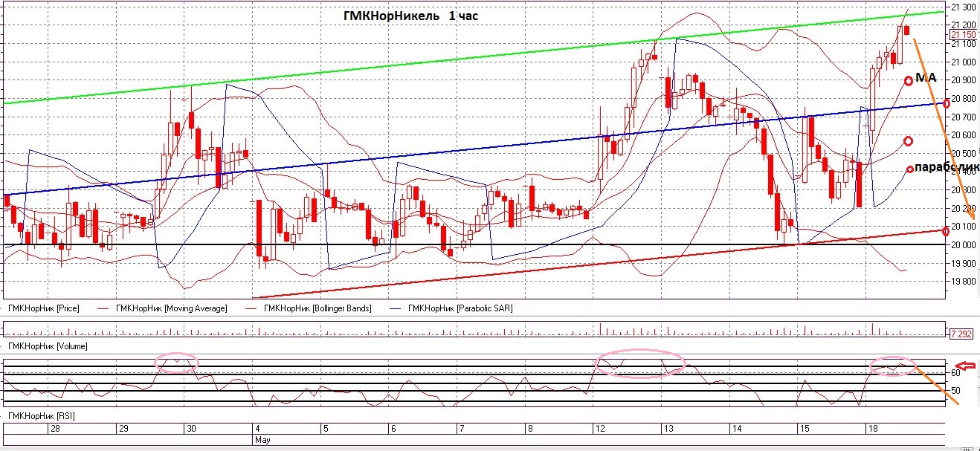Click the ГМКНорНик [Volume] panel label
Image resolution: width=980 pixels, height=451 pixels.
(47, 346)
